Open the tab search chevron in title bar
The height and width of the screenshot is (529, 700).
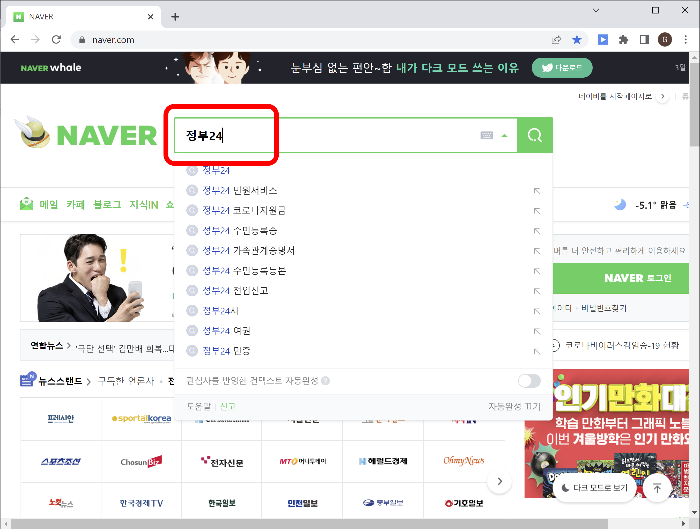coord(596,10)
